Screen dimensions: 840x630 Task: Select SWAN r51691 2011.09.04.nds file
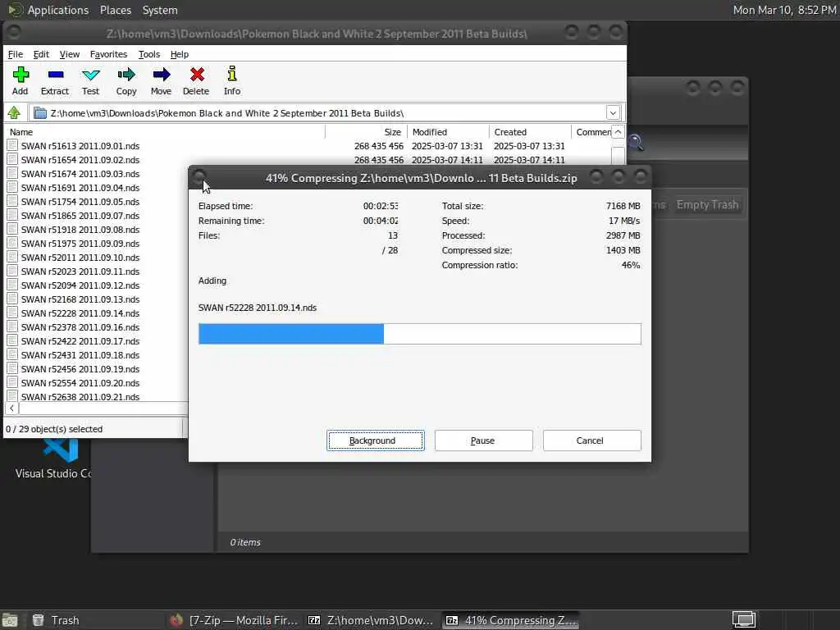click(x=80, y=188)
